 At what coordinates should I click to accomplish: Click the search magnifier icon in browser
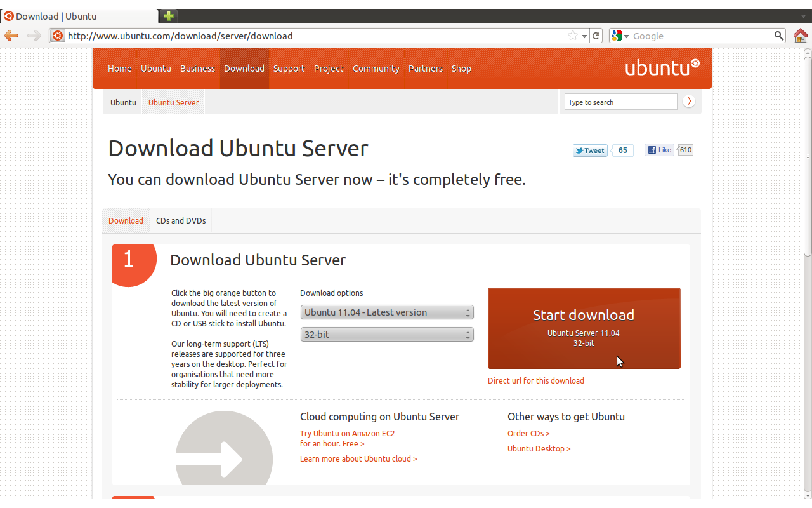[x=779, y=36]
